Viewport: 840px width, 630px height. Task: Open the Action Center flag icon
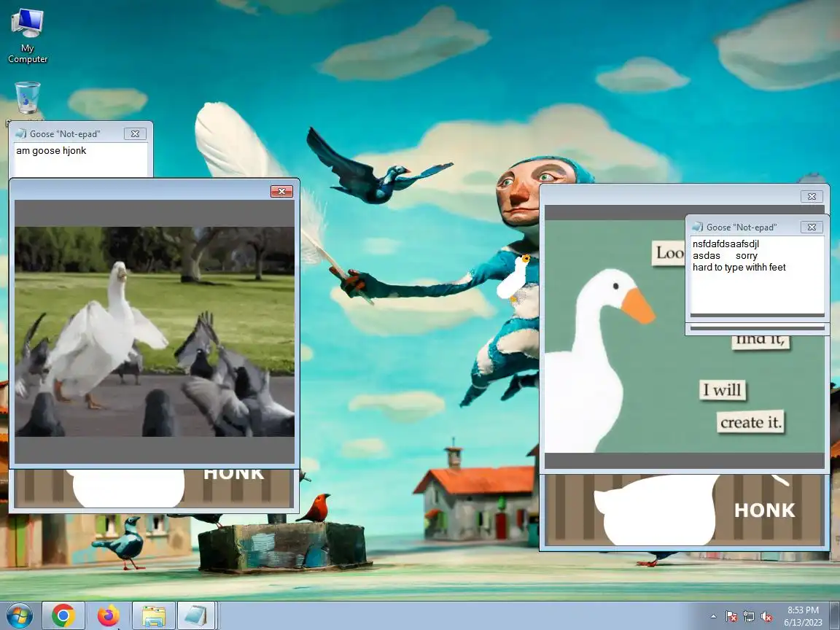731,617
